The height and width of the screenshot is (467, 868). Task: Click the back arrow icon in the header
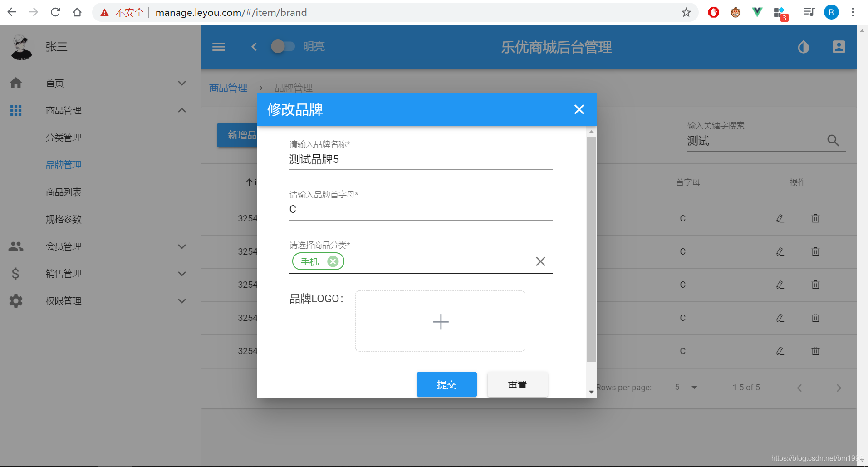[x=254, y=47]
